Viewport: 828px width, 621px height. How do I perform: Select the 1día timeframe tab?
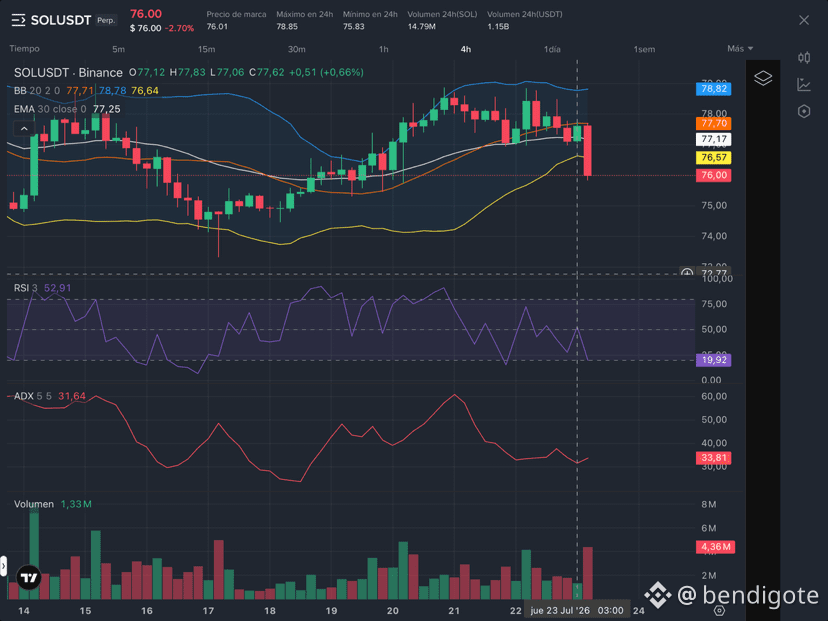click(x=552, y=49)
